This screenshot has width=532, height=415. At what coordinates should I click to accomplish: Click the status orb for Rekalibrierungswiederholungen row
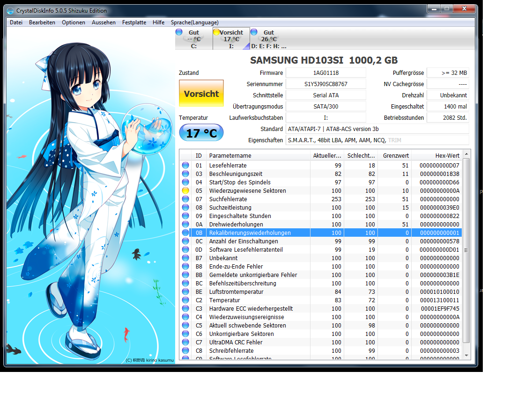185,233
